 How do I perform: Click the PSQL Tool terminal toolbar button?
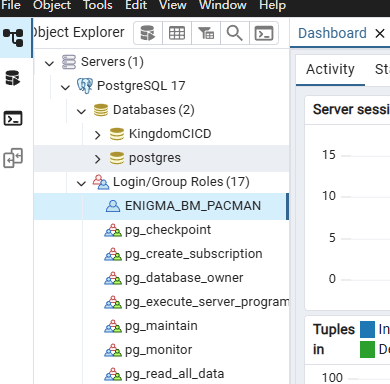(x=264, y=33)
